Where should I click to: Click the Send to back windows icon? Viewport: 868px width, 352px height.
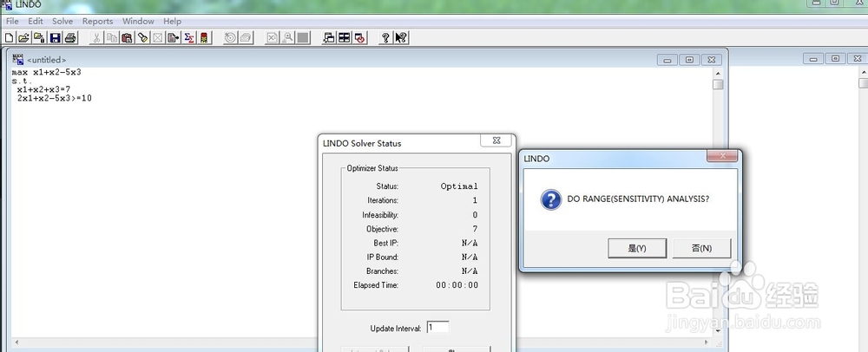[x=329, y=37]
